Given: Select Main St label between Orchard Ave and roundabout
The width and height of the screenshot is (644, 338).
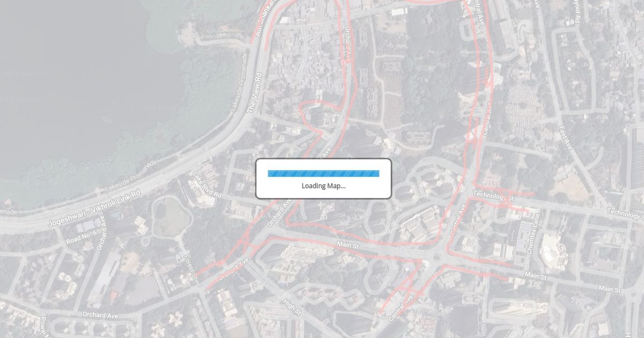Looking at the screenshot, I should click(x=348, y=245).
